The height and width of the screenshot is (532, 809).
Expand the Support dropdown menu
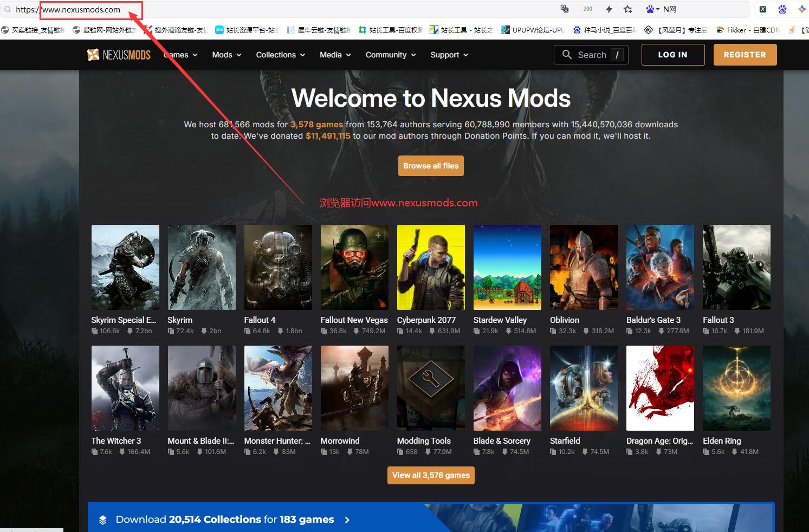tap(449, 55)
